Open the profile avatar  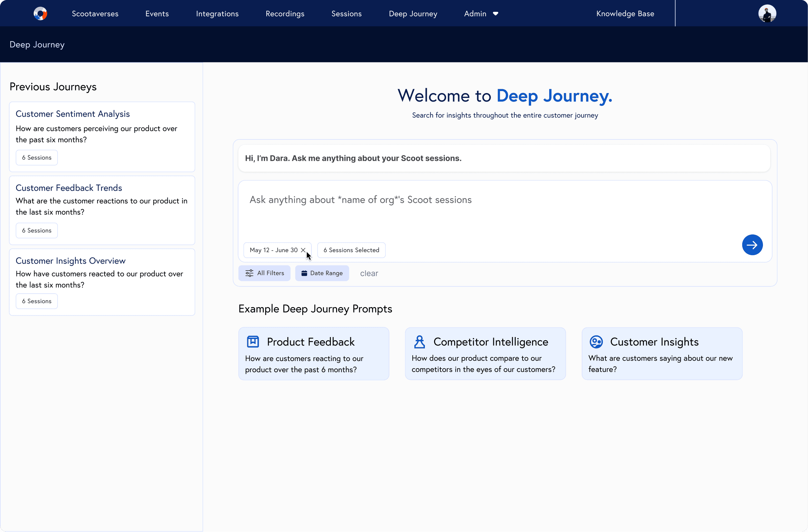coord(767,13)
